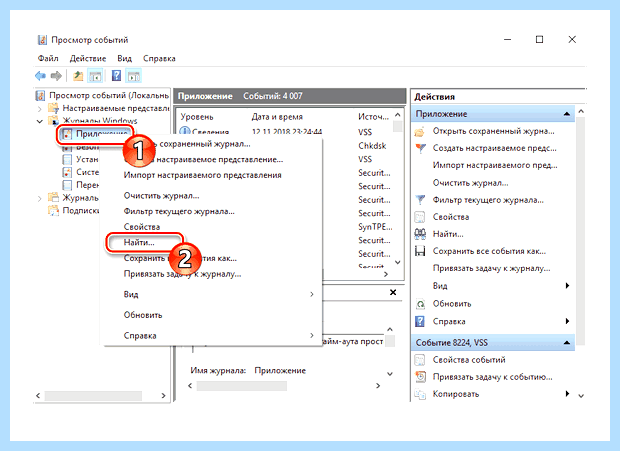Image resolution: width=620 pixels, height=451 pixels.
Task: Open the Копировать submenu arrow in Actions
Action: click(x=567, y=394)
